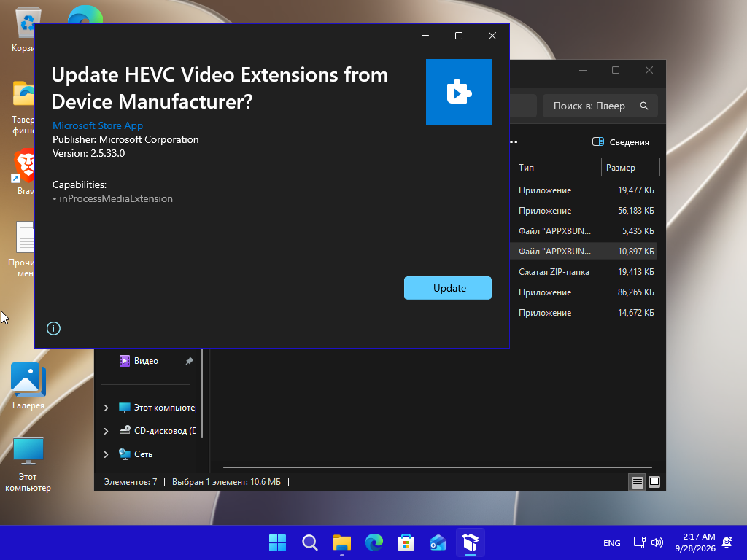Select Видео in Explorer sidebar
Screen dimensions: 747x560
(x=146, y=361)
